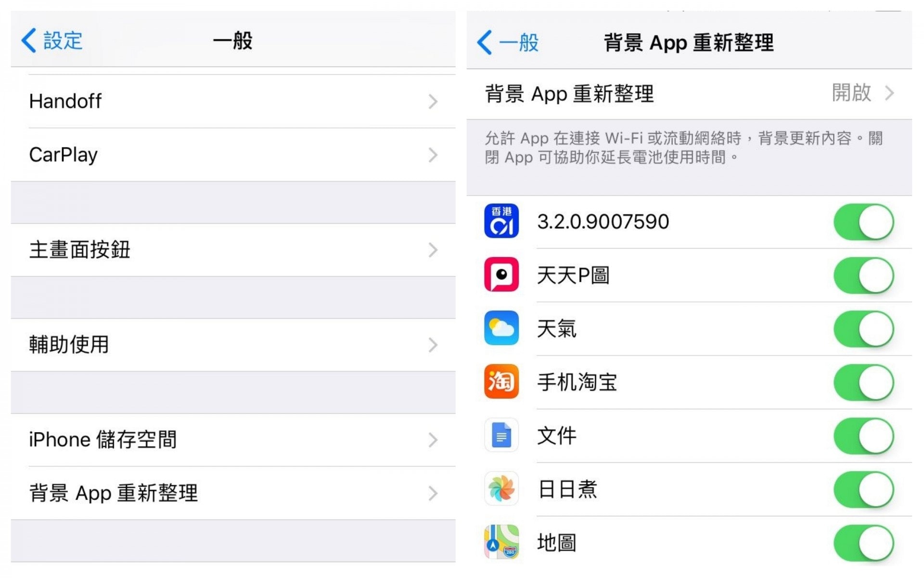Screen dimensions: 924x578
Task: Go back to 一般 from refresh page
Action: [508, 42]
